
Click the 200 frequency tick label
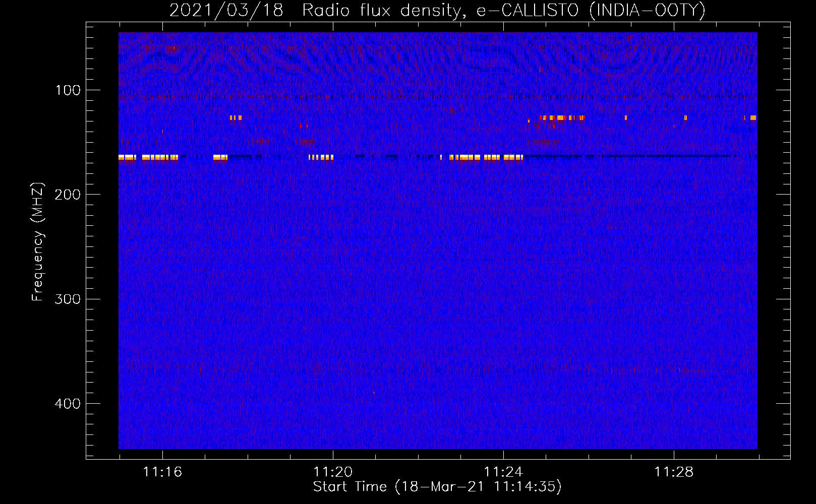[x=68, y=195]
